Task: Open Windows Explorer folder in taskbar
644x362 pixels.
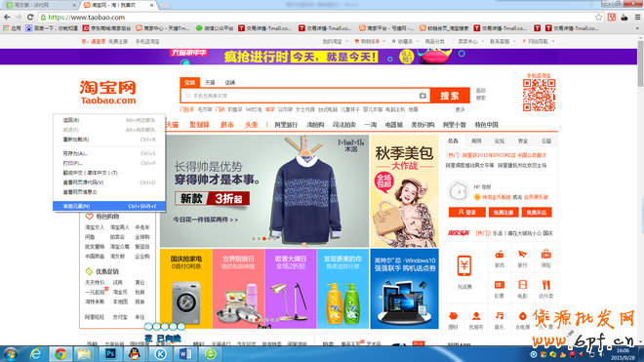Action: pos(84,354)
